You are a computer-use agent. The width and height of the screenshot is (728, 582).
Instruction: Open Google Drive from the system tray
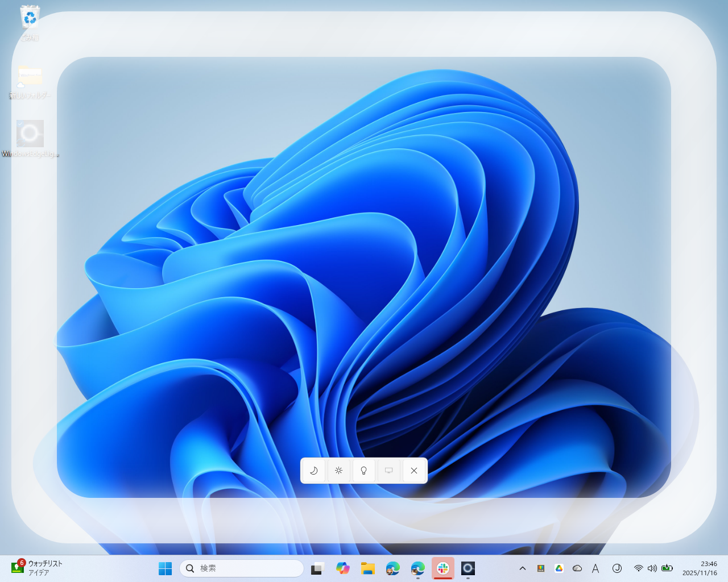point(559,568)
